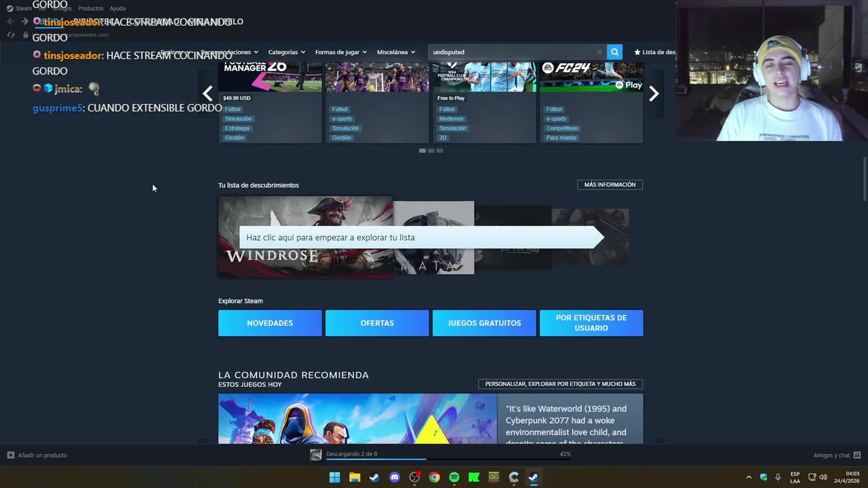Navigate back with the back arrow
Image resolution: width=868 pixels, height=488 pixels.
click(10, 22)
